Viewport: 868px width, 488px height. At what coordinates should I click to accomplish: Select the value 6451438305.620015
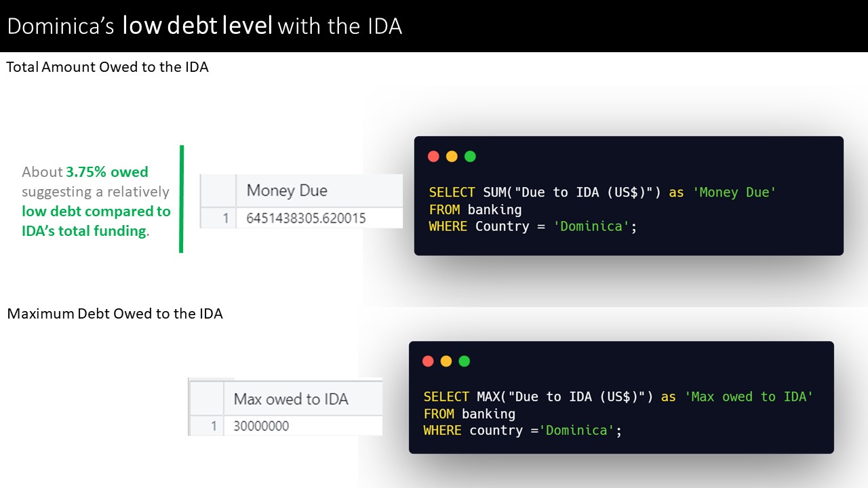click(x=306, y=218)
